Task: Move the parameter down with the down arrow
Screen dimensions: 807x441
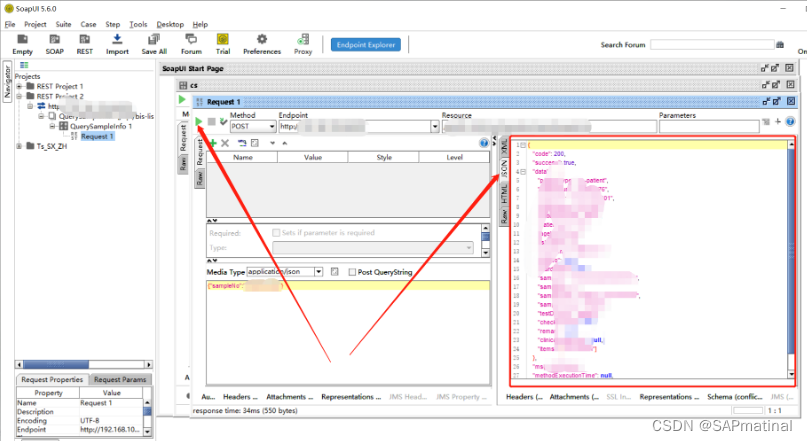Action: pyautogui.click(x=272, y=143)
